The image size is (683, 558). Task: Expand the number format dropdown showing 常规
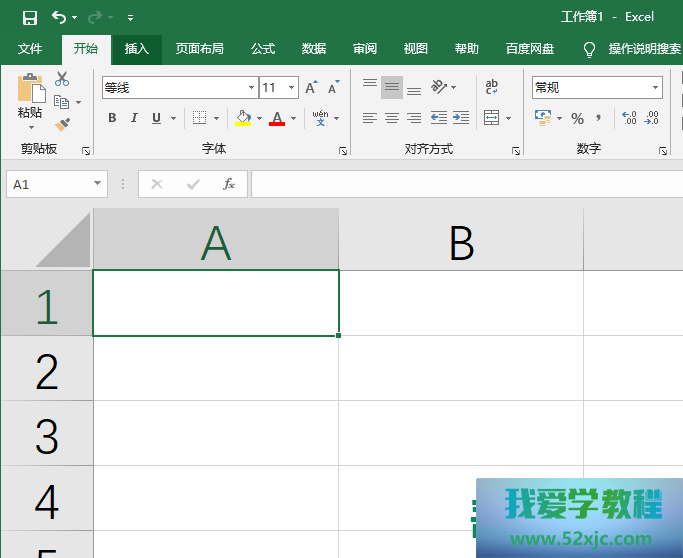pos(656,88)
